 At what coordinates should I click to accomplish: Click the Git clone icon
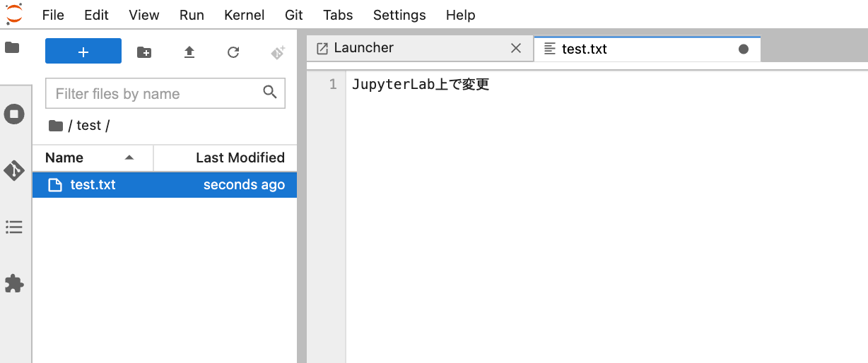click(x=278, y=52)
